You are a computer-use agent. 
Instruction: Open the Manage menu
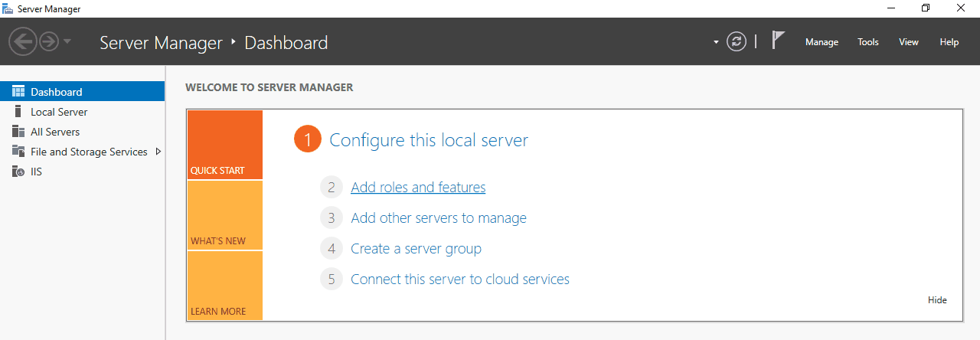[x=822, y=42]
